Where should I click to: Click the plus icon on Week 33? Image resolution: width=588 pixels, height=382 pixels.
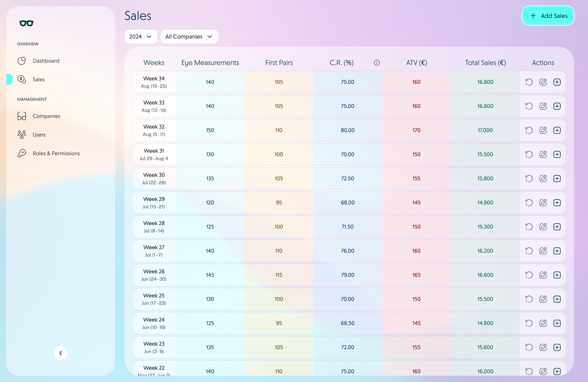(557, 106)
